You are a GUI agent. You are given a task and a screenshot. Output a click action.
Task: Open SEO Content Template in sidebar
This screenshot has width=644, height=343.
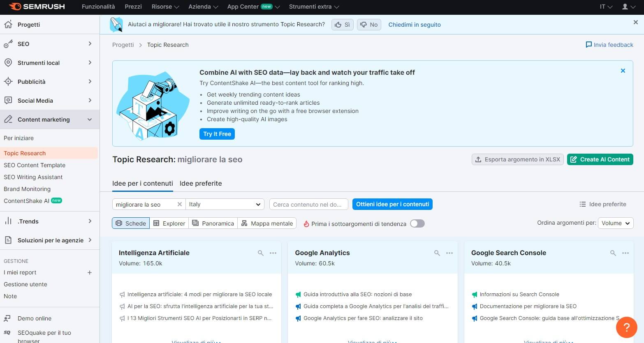point(35,165)
